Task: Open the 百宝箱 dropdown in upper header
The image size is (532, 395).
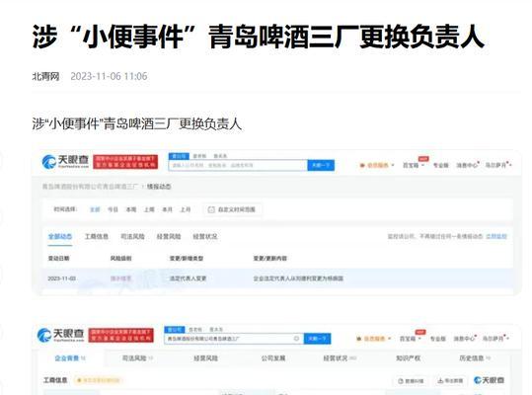Action: point(414,165)
